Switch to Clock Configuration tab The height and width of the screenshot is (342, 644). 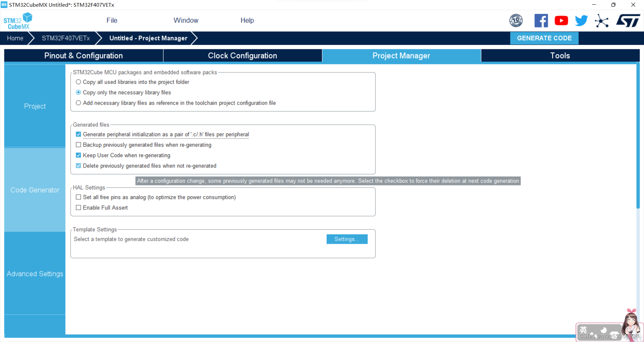pyautogui.click(x=243, y=56)
